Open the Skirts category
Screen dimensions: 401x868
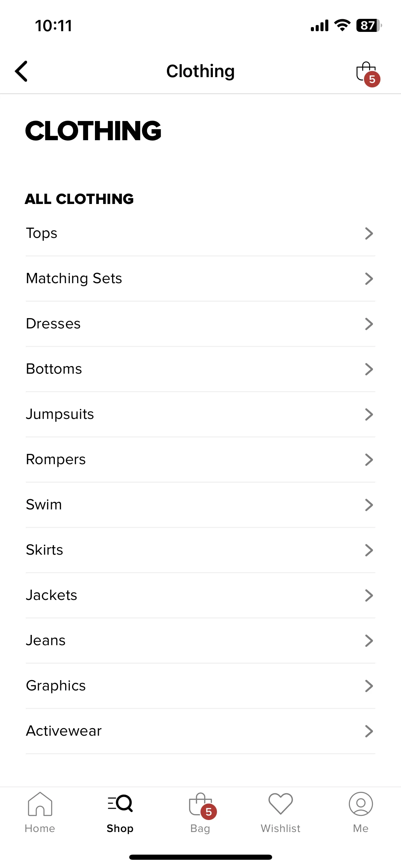[x=200, y=550]
